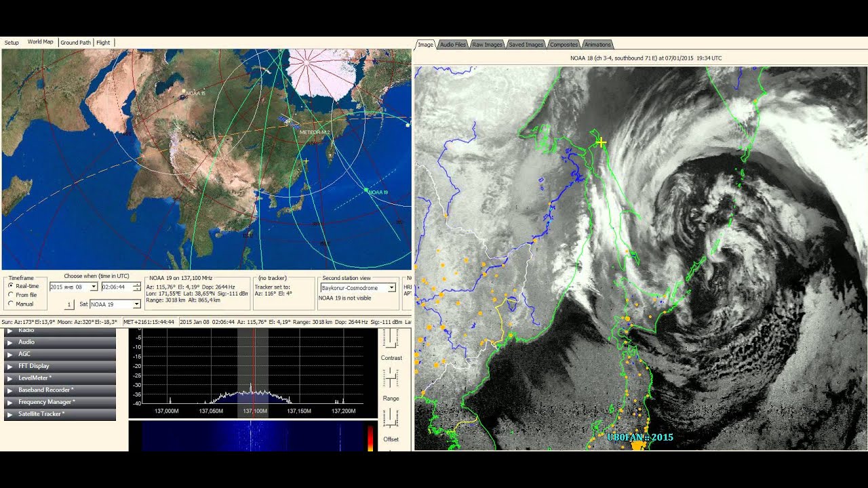
Task: Open the Raw Images tab
Action: click(487, 45)
